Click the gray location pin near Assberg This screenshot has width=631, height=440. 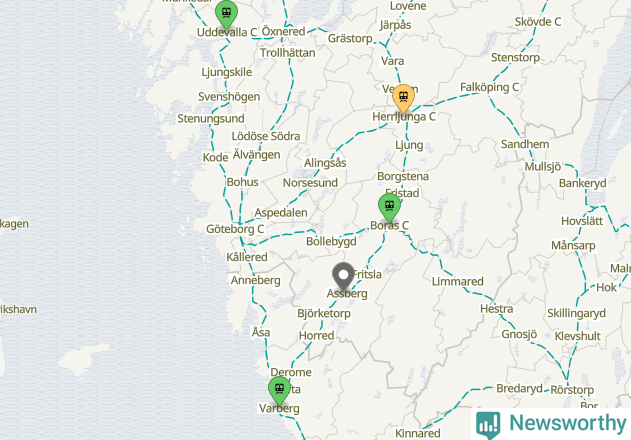tap(343, 276)
